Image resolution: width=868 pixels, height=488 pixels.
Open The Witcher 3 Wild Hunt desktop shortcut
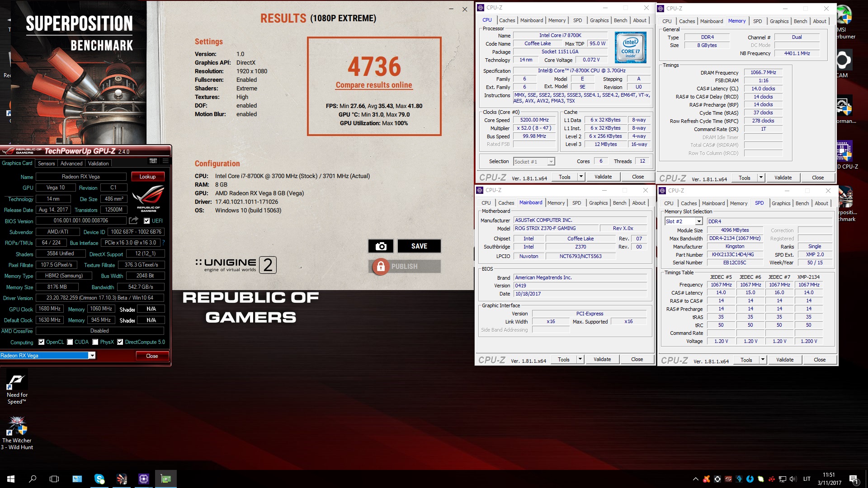point(17,433)
